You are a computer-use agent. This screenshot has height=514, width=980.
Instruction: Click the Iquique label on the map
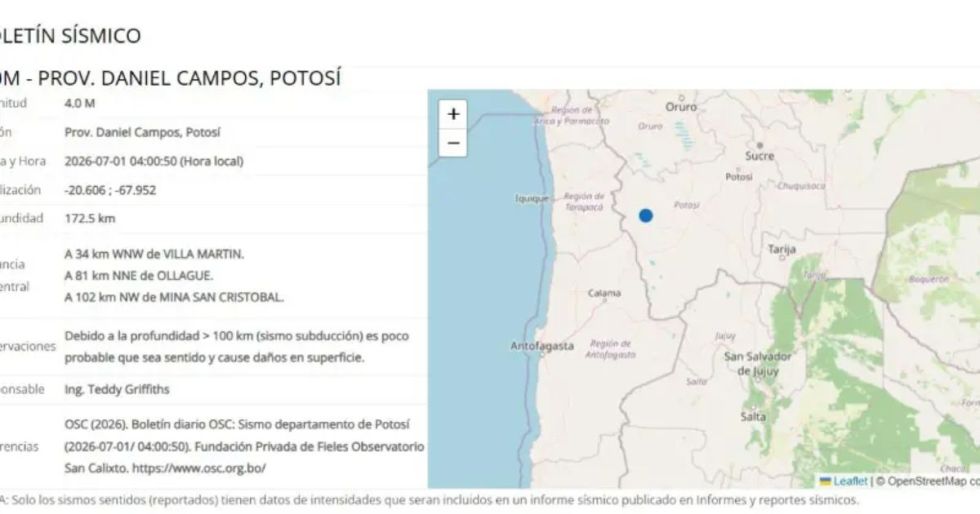click(532, 198)
